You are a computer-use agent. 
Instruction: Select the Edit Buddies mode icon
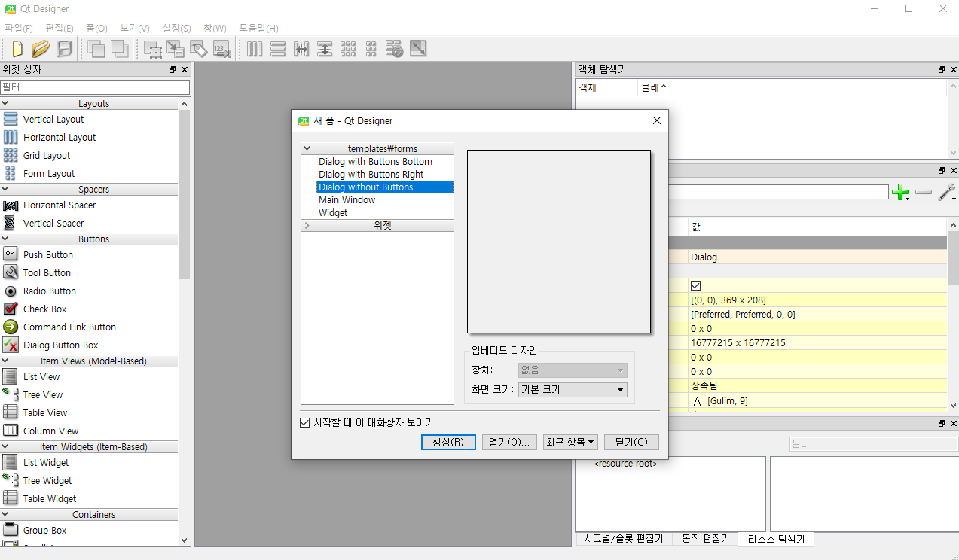pyautogui.click(x=199, y=49)
